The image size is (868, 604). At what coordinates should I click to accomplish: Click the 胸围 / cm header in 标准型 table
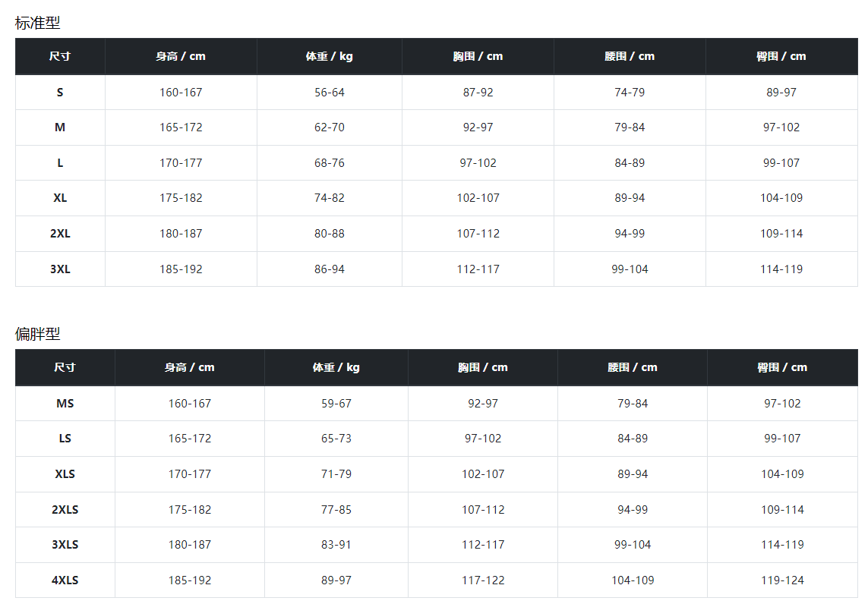coord(478,56)
